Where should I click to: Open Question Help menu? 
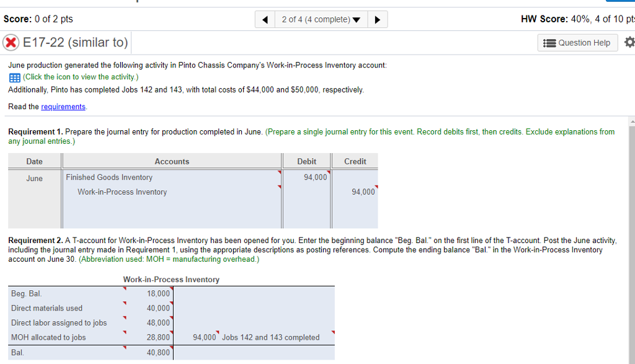[577, 43]
